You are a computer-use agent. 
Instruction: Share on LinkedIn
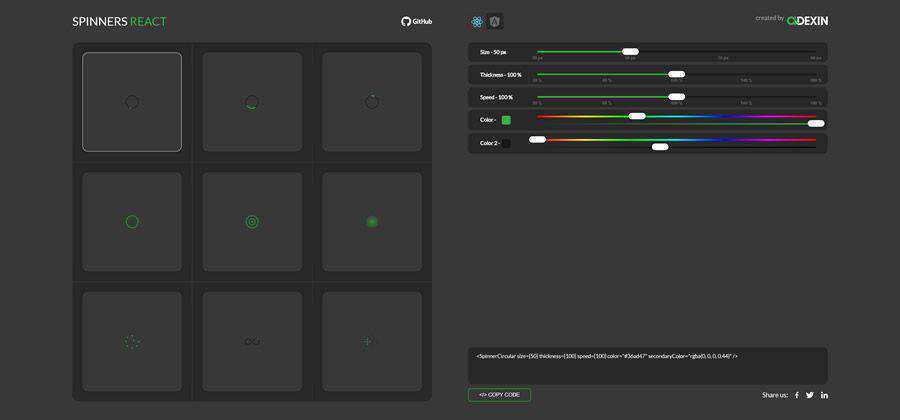coord(824,395)
